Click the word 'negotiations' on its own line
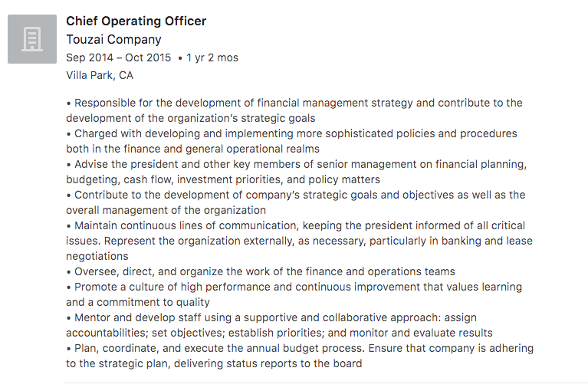This screenshot has width=588, height=391. pyautogui.click(x=97, y=256)
